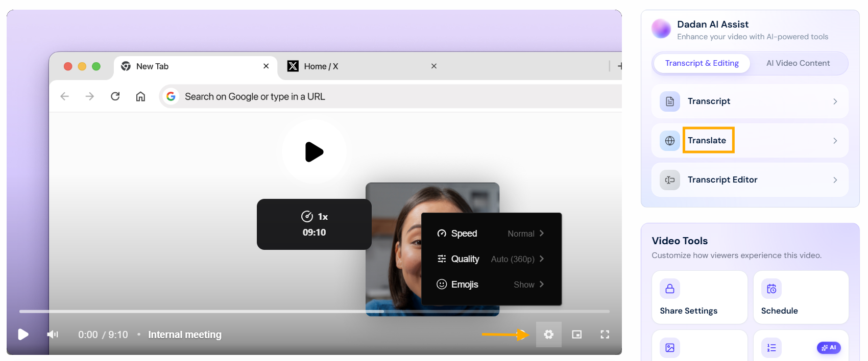
Task: Expand the Transcript Editor row chevron
Action: pos(835,180)
